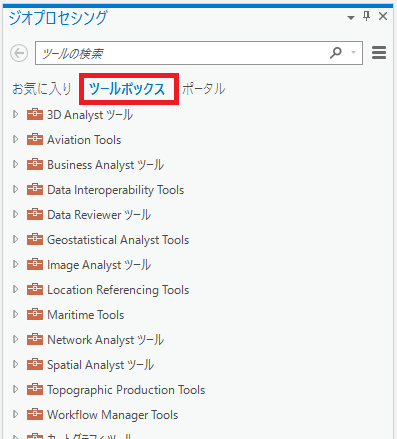This screenshot has width=397, height=439.
Task: Open the hamburger menu icon
Action: point(379,53)
